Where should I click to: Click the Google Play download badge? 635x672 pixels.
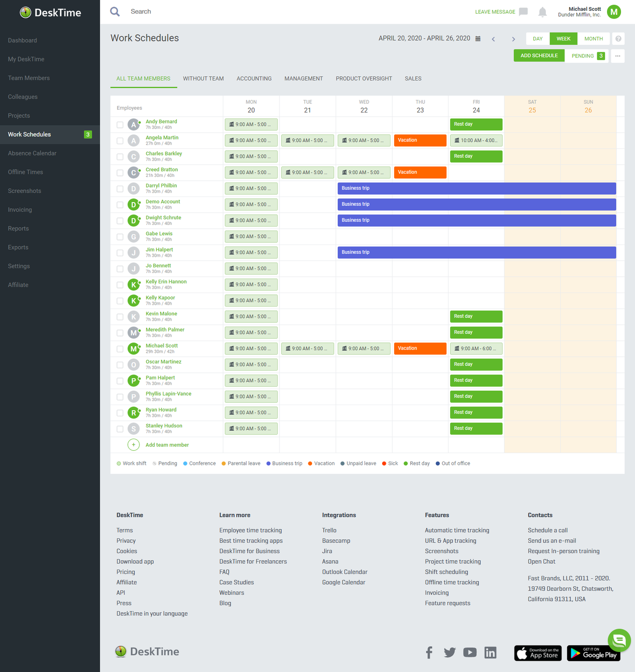point(593,653)
